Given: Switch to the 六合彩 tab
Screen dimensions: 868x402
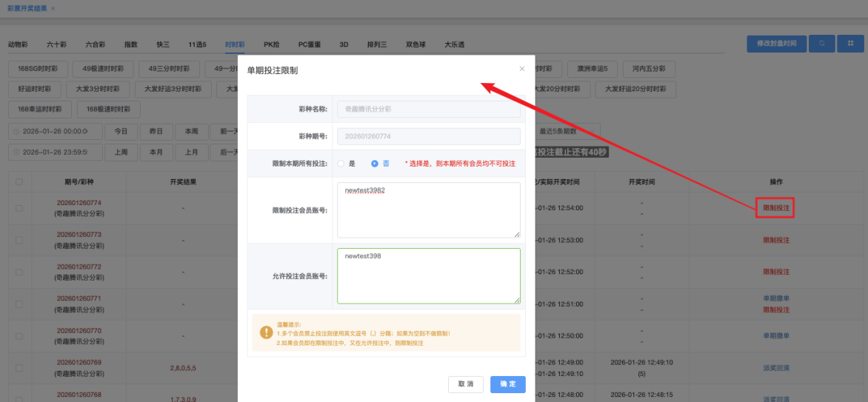Looking at the screenshot, I should tap(95, 44).
